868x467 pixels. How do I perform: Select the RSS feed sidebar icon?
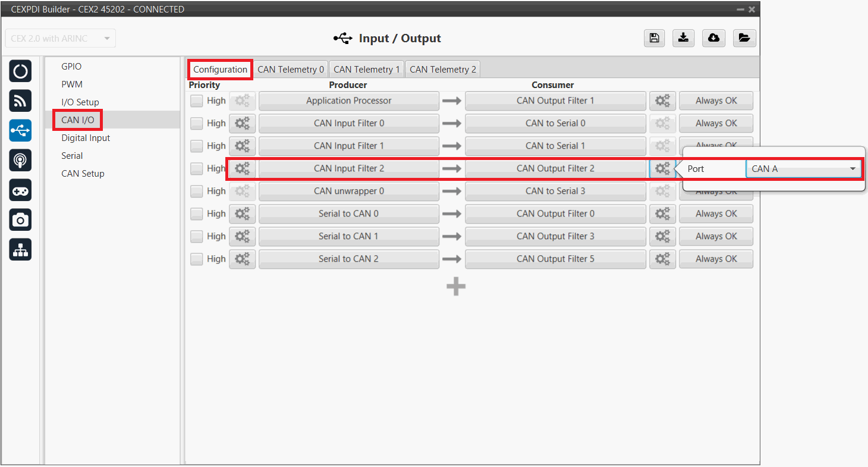21,101
